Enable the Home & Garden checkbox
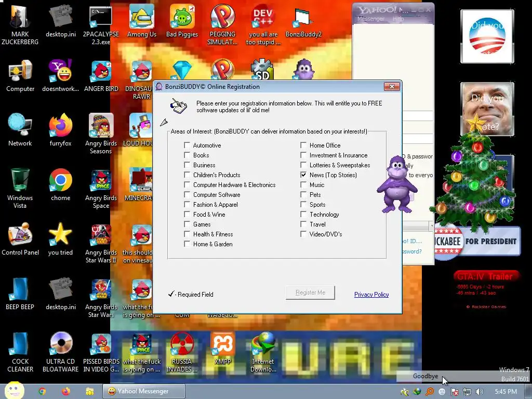532x399 pixels. point(187,244)
